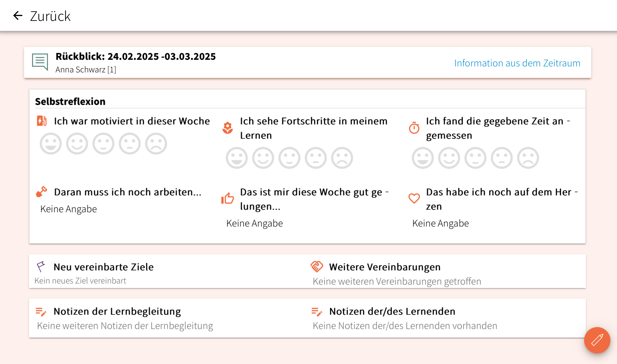Screen dimensions: 617x364
Task: Click the flag icon by Neu vereinbarte Ziele
Action: point(41,266)
